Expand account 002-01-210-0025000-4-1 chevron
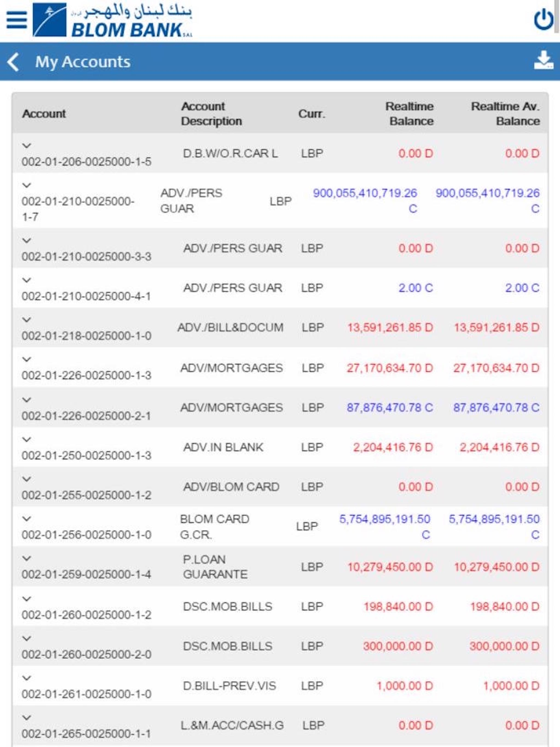 [27, 280]
